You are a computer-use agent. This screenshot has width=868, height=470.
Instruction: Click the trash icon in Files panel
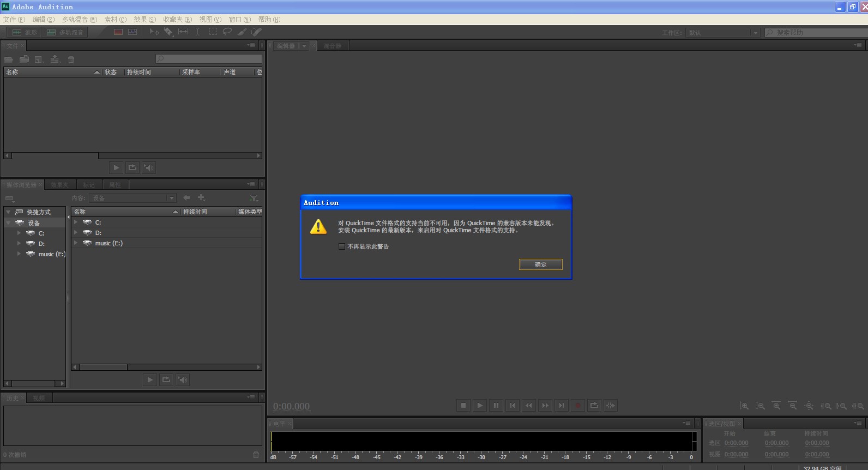(71, 59)
